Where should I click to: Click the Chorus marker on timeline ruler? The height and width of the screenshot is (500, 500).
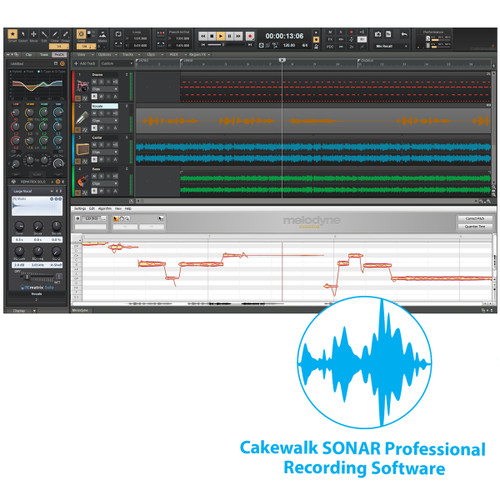pos(366,61)
